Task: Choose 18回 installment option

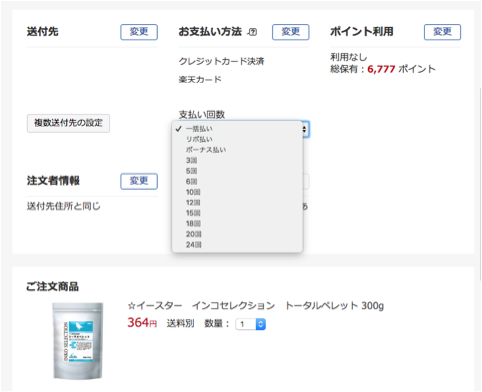Action: coord(237,224)
